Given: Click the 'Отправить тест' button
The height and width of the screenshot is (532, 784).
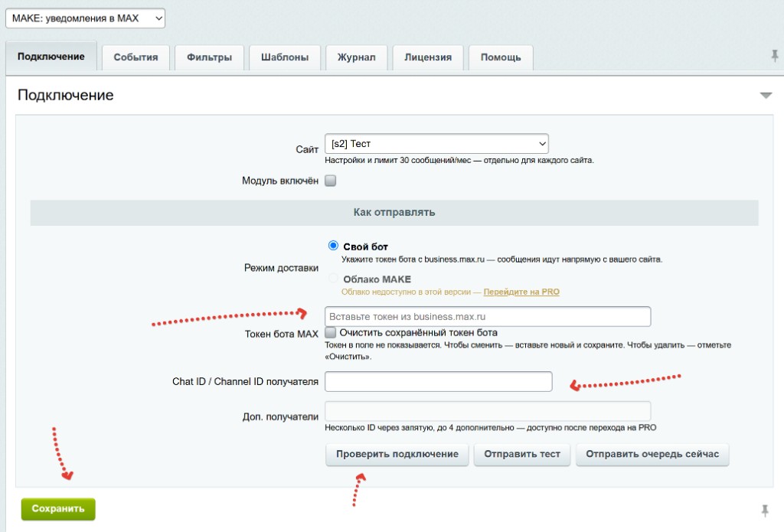Looking at the screenshot, I should (x=522, y=455).
